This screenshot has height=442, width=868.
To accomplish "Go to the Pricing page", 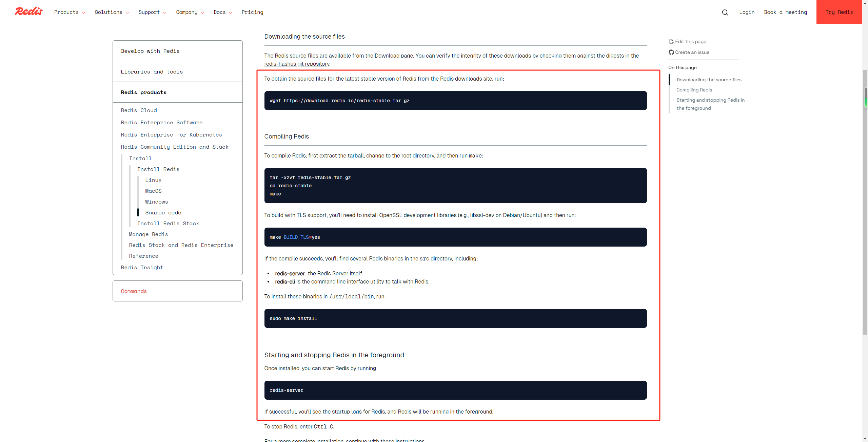I will click(252, 12).
